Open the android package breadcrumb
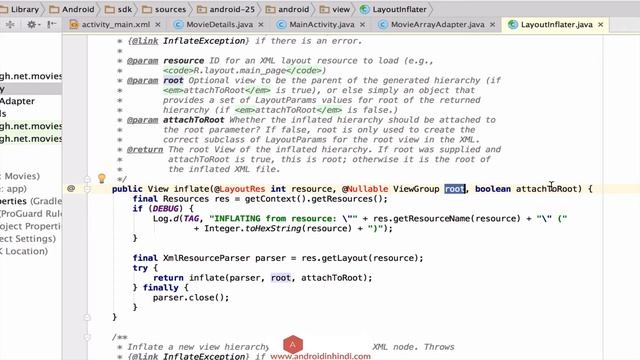 click(293, 9)
